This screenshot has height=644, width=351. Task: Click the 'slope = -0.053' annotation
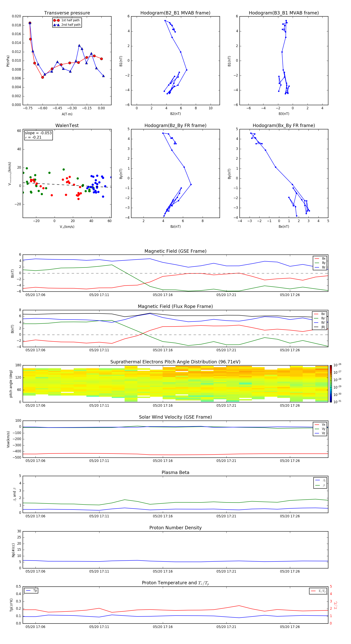[x=38, y=133]
